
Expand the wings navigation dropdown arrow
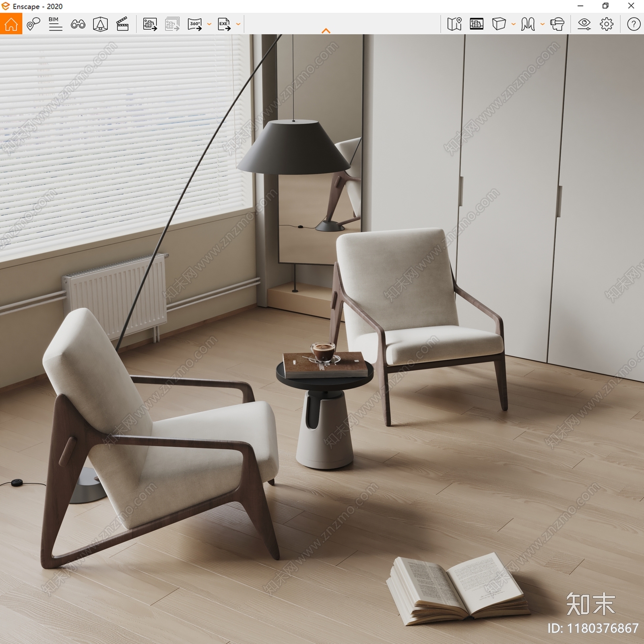pyautogui.click(x=542, y=24)
